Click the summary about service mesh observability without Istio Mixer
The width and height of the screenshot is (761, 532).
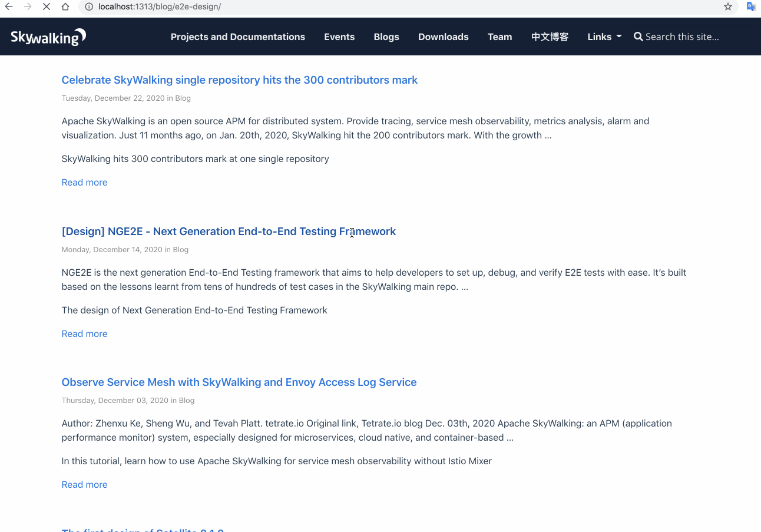[276, 461]
